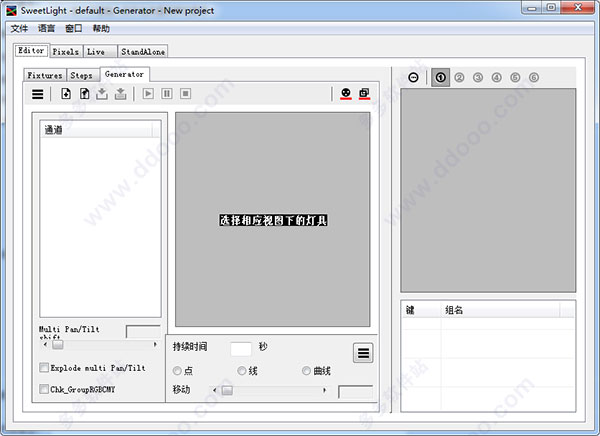Click left arrow of Multi Pan/Tilt scrollbar
Viewport: 600px width, 436px height.
pos(46,345)
